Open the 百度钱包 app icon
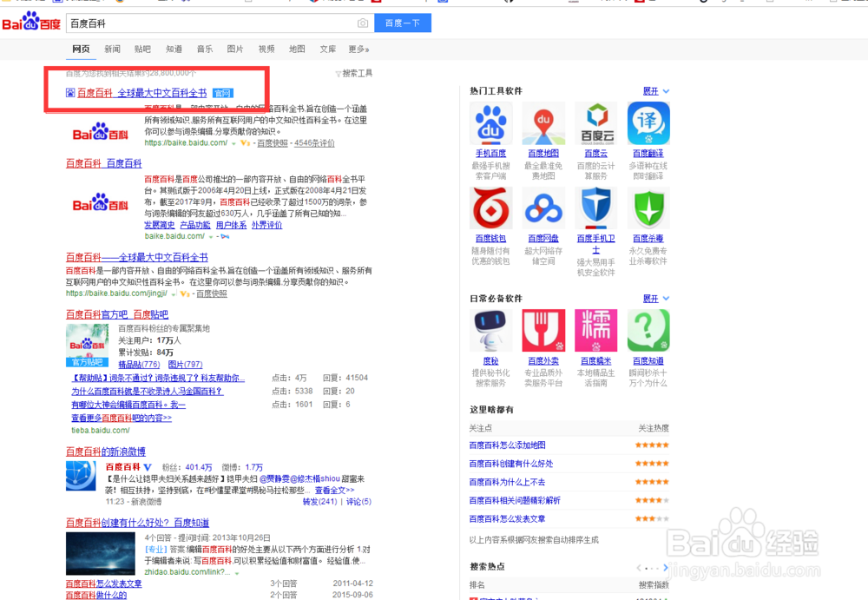 tap(490, 208)
